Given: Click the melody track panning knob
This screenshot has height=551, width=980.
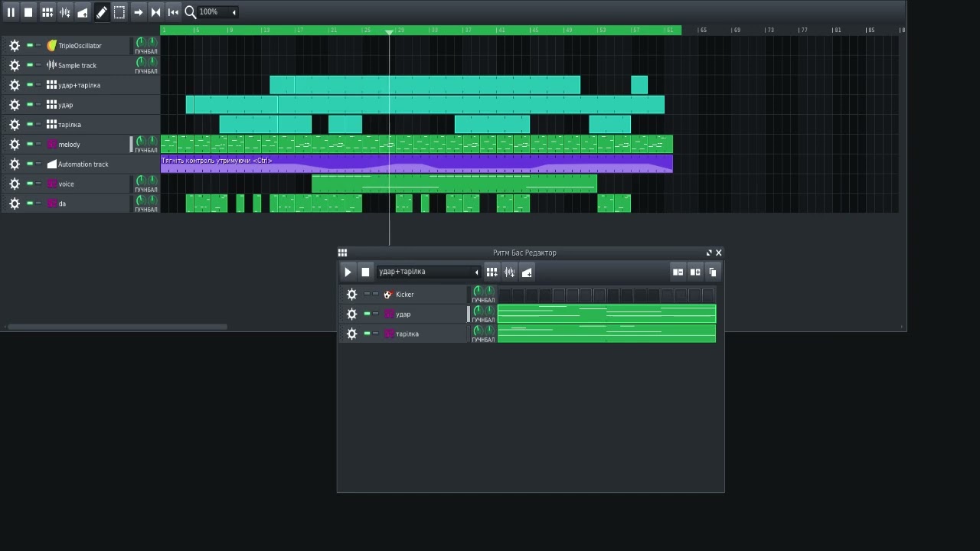Looking at the screenshot, I should (x=152, y=141).
